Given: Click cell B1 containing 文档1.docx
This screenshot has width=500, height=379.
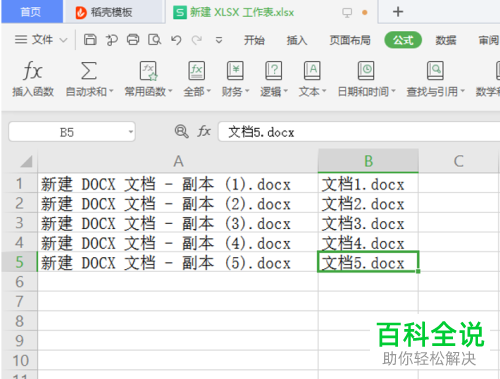Looking at the screenshot, I should (368, 184).
